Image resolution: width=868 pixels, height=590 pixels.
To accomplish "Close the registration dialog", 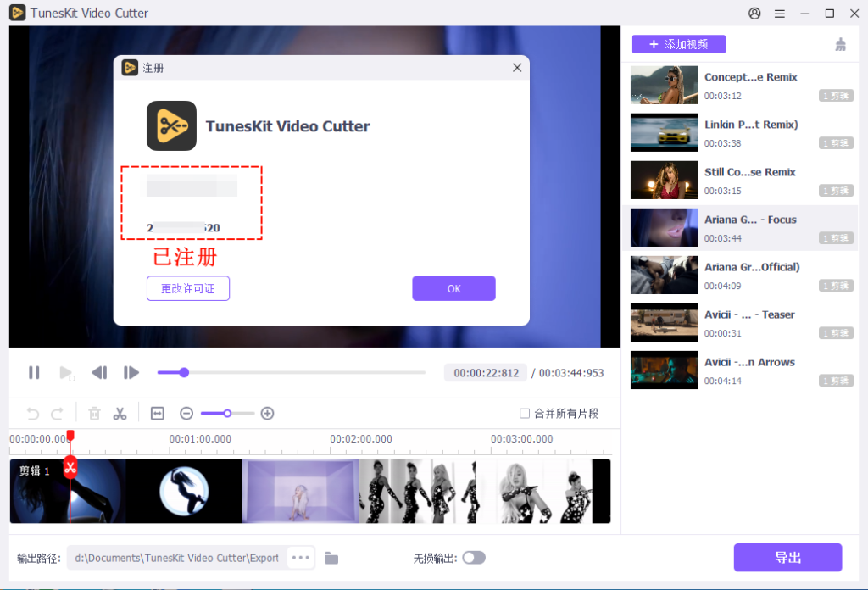I will pyautogui.click(x=517, y=68).
